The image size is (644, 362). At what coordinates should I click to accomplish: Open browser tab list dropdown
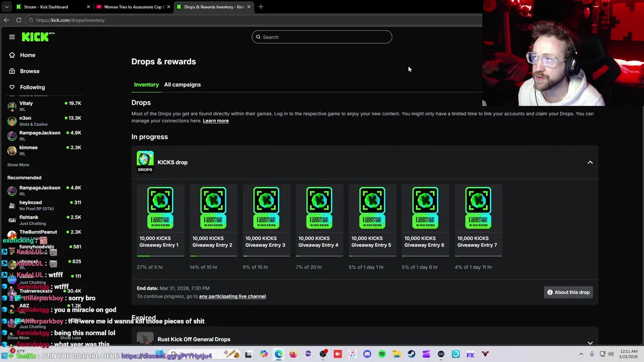point(6,7)
